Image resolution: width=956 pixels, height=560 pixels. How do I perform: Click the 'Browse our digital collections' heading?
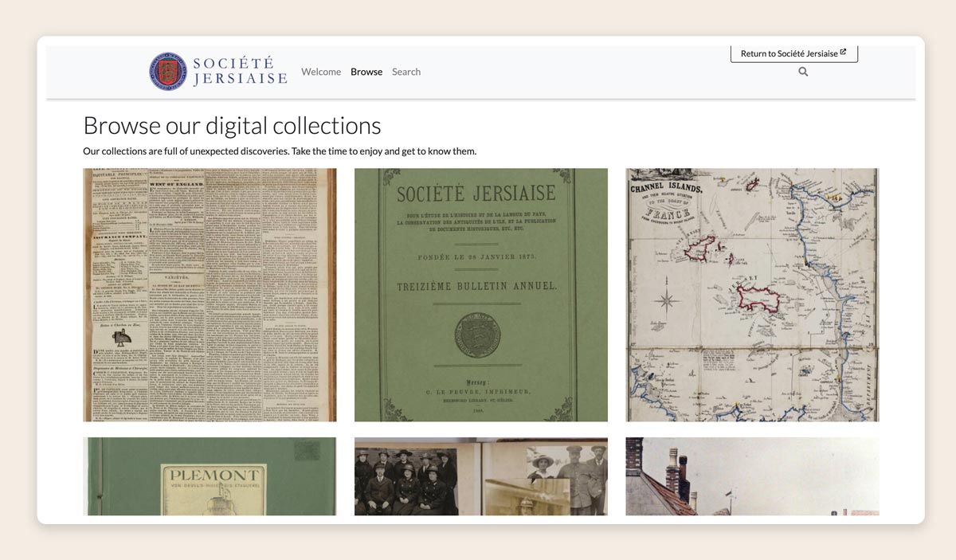tap(232, 126)
